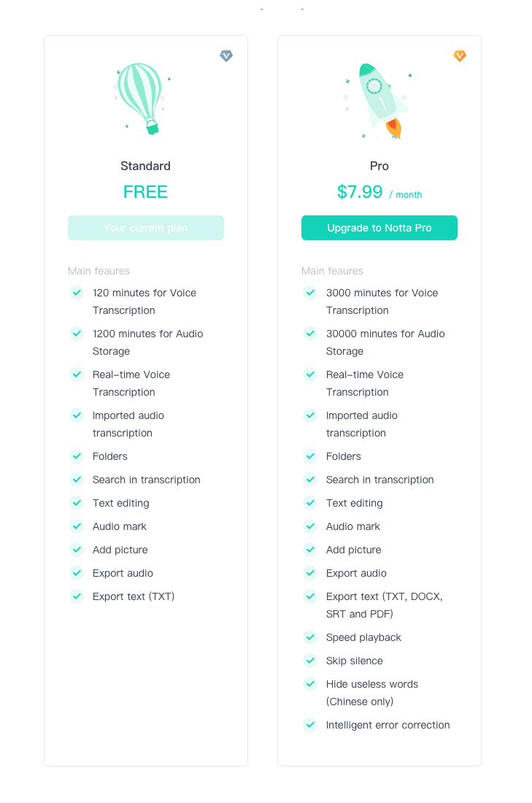Image resolution: width=532 pixels, height=803 pixels.
Task: Toggle the check next to Skip silence
Action: [310, 661]
